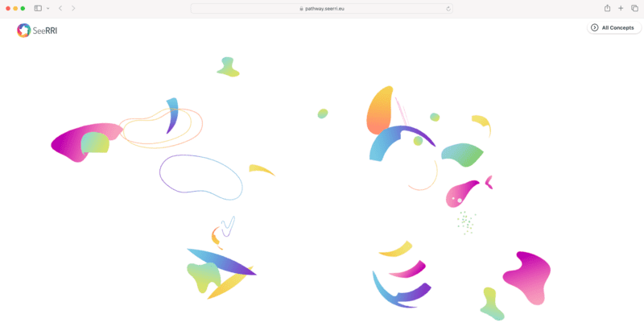Select the blue-purple outlined kidney shape
The image size is (644, 335).
[200, 177]
